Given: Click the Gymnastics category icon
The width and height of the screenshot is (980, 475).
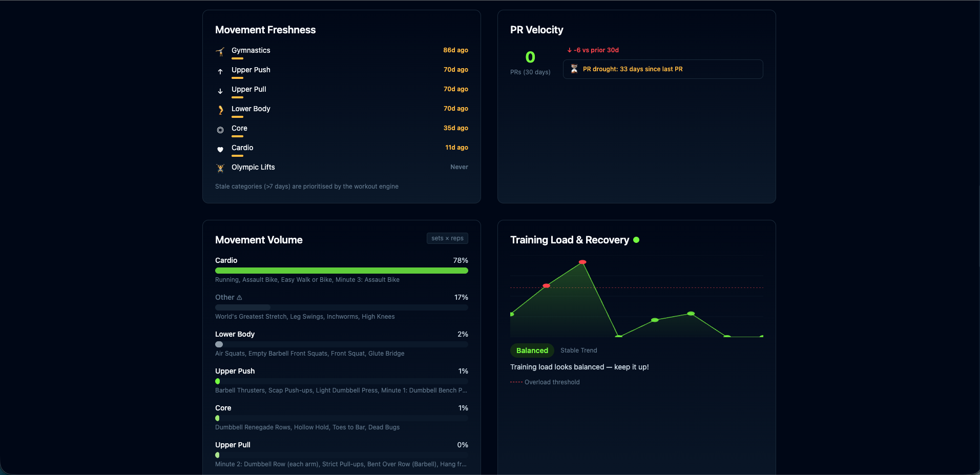Looking at the screenshot, I should [220, 51].
